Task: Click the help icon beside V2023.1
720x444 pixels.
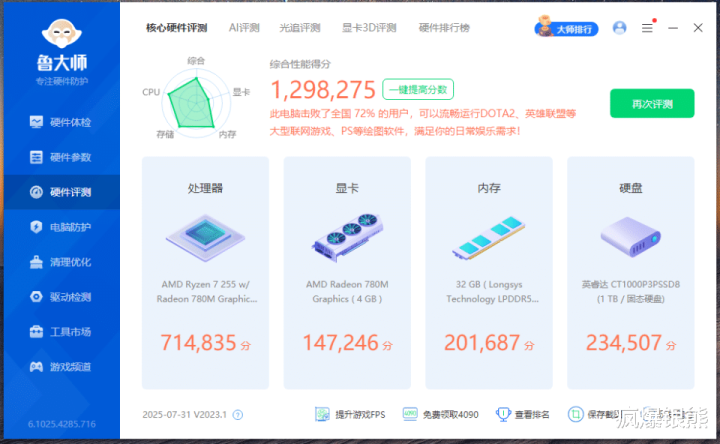Action: click(x=237, y=415)
